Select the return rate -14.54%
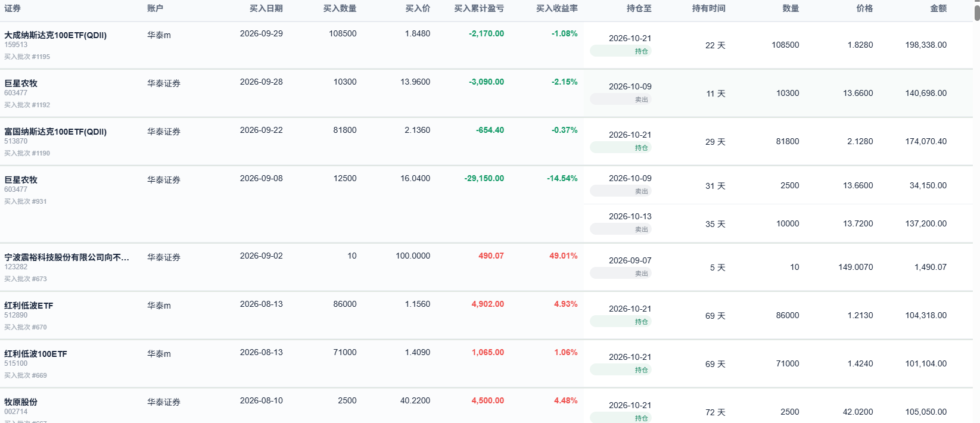 point(562,179)
